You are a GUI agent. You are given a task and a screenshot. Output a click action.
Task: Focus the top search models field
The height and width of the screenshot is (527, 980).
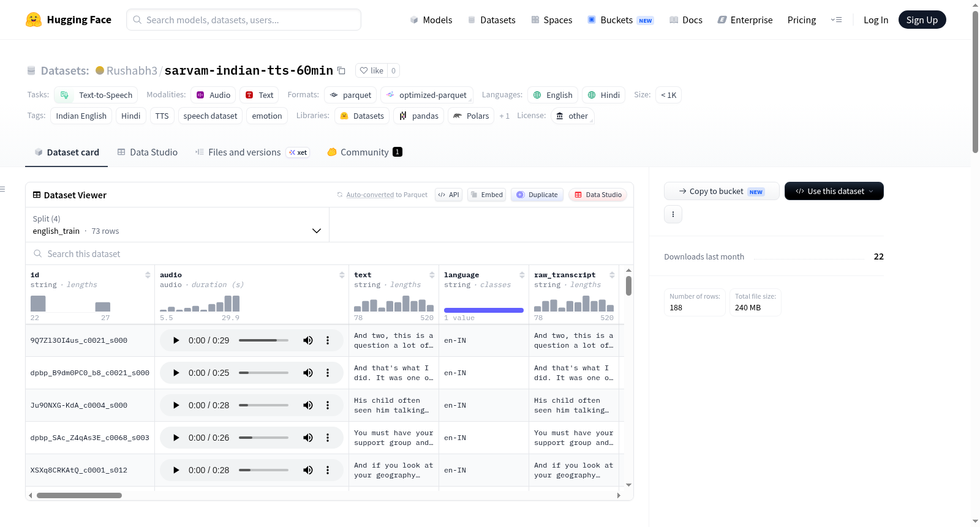click(x=244, y=20)
